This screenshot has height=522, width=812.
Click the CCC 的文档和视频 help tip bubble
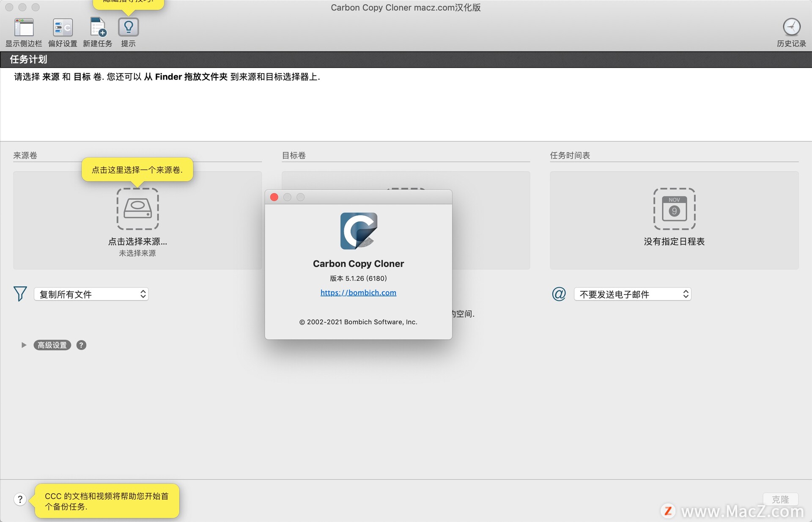107,501
